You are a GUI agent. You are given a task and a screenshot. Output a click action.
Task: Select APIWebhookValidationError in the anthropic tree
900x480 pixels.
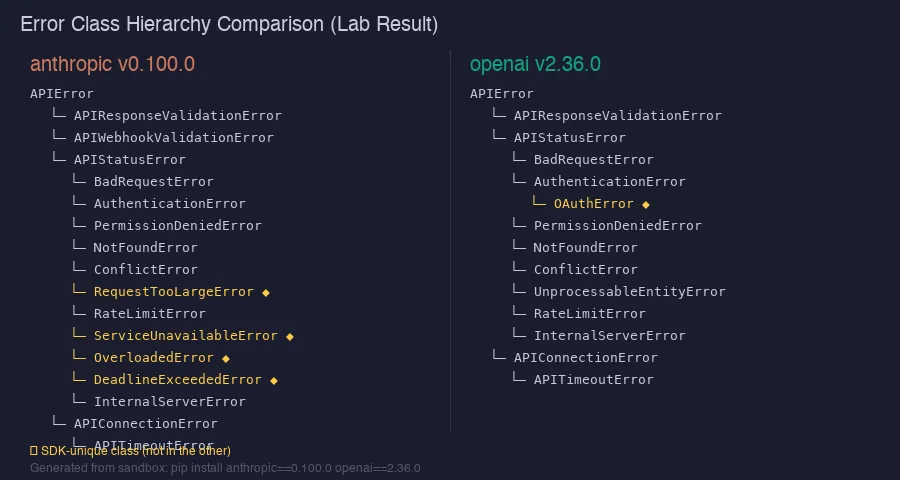pos(174,138)
